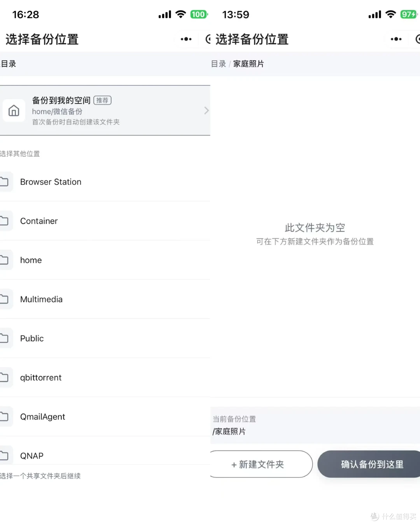
Task: Select 备份到我的空间 recommended option
Action: pyautogui.click(x=105, y=110)
